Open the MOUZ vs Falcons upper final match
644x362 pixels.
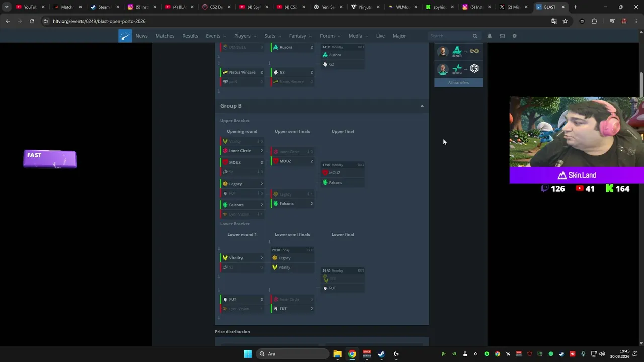[x=343, y=174]
